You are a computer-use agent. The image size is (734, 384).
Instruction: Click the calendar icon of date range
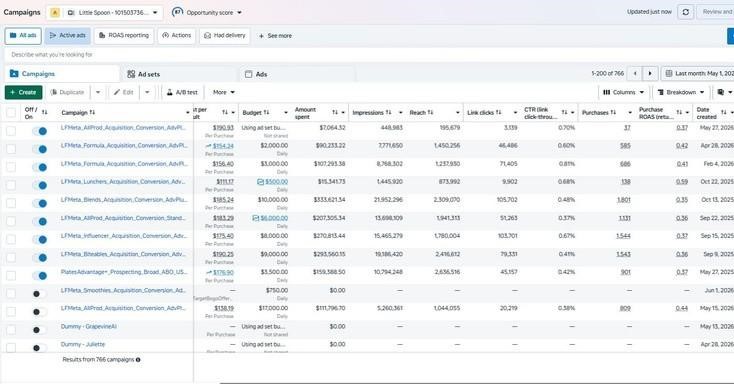click(x=668, y=74)
